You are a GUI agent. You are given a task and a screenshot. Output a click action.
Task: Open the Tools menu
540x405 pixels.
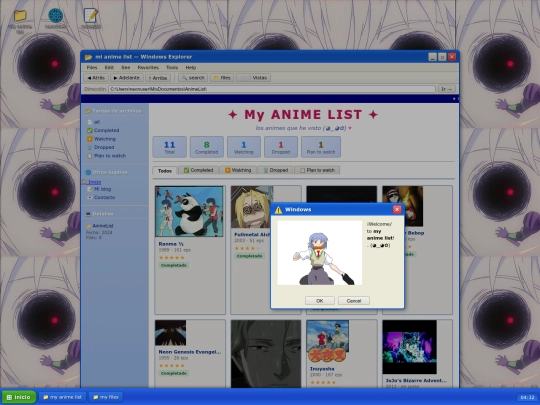pos(172,68)
